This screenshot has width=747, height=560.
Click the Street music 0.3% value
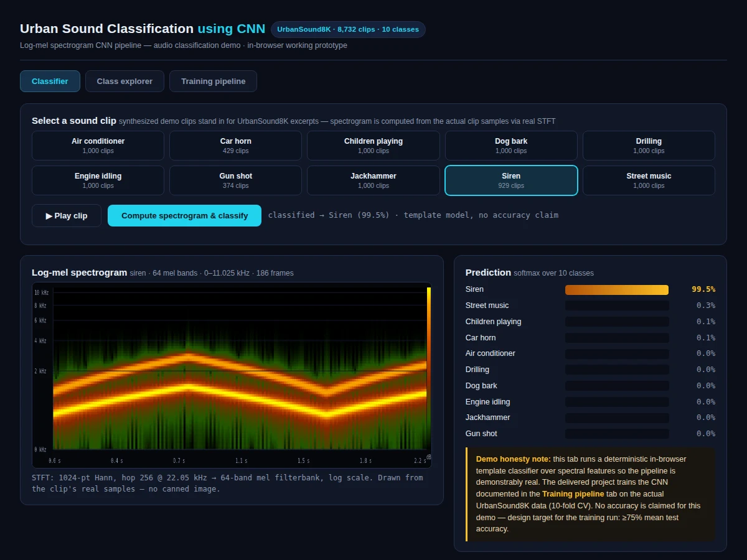pos(706,306)
